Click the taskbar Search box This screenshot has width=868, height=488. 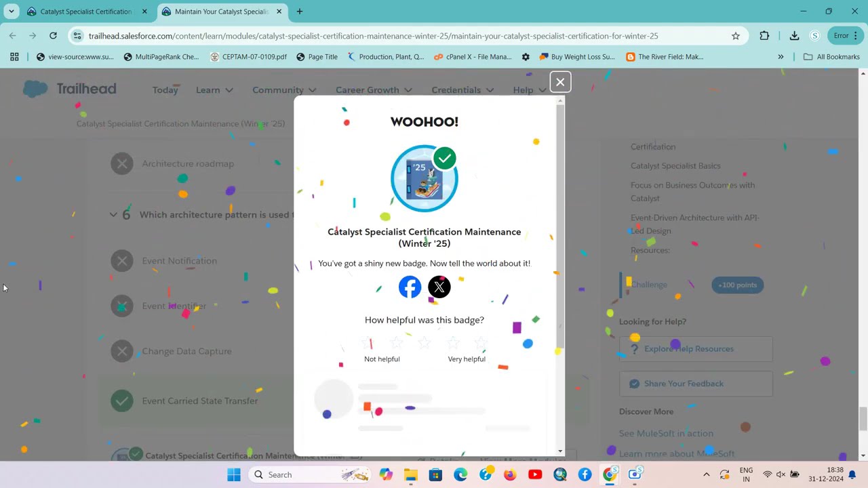[x=311, y=474]
